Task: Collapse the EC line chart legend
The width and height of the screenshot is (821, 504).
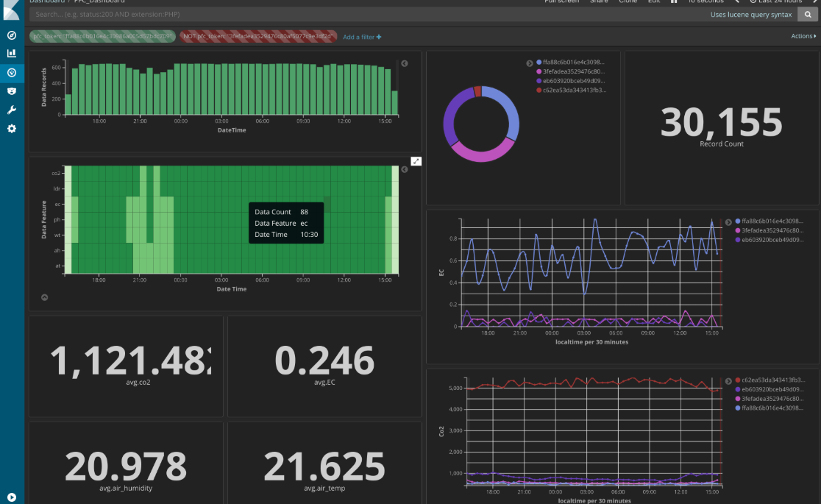Action: tap(728, 221)
